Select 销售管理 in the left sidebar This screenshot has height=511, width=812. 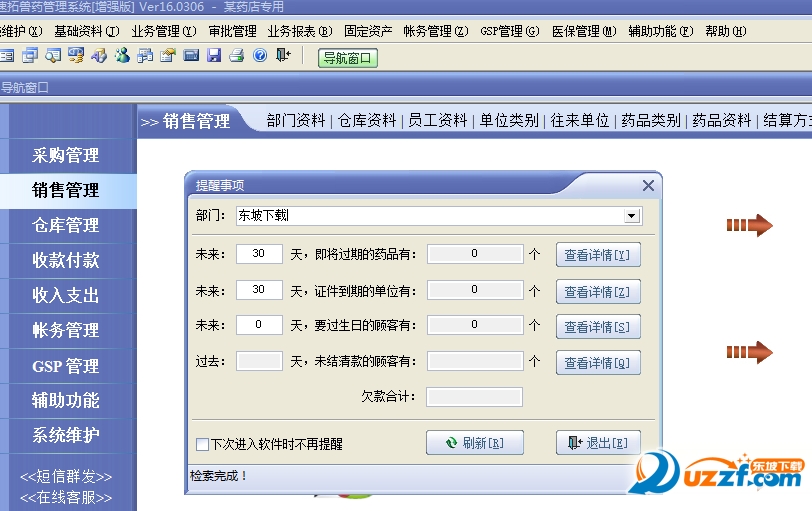tap(66, 191)
